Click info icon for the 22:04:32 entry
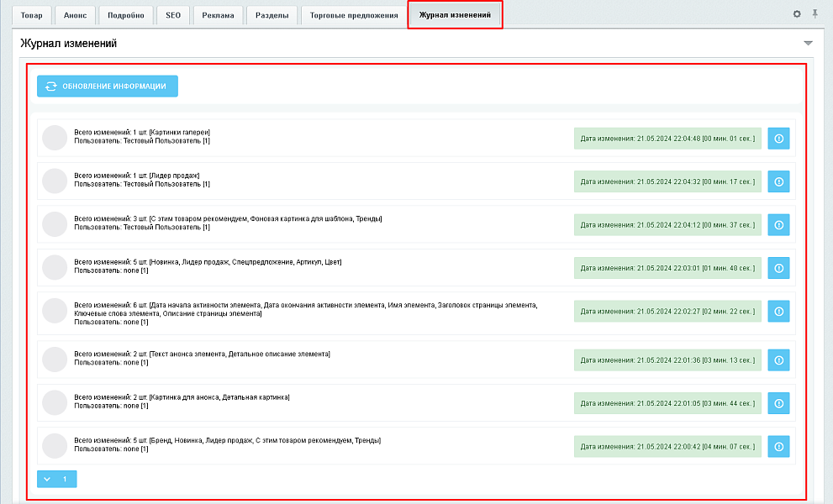This screenshot has height=504, width=833. coord(778,181)
